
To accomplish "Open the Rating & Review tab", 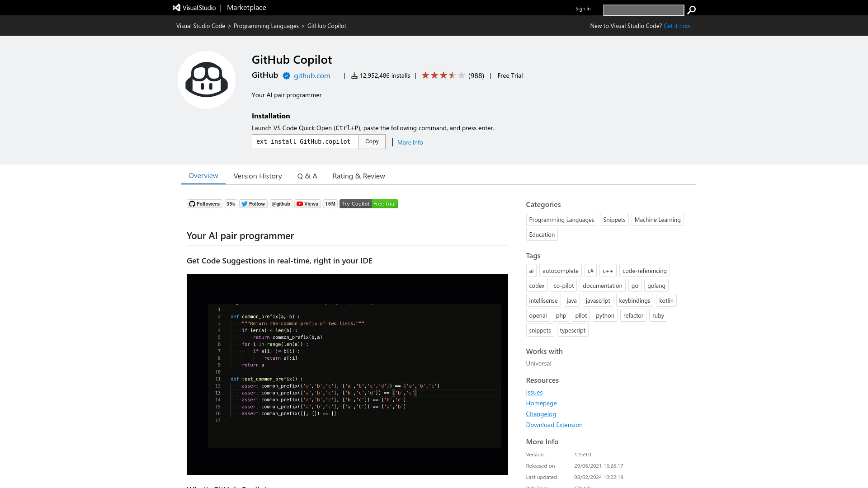I will tap(359, 176).
